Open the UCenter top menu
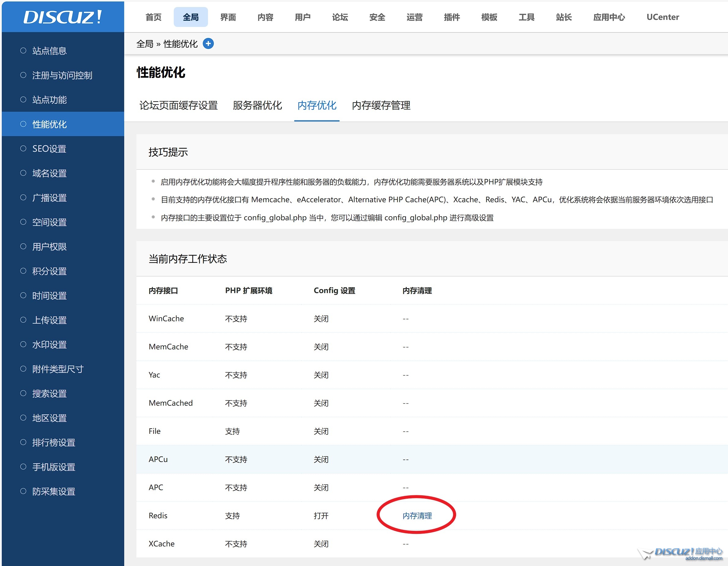This screenshot has width=728, height=566. (x=662, y=17)
